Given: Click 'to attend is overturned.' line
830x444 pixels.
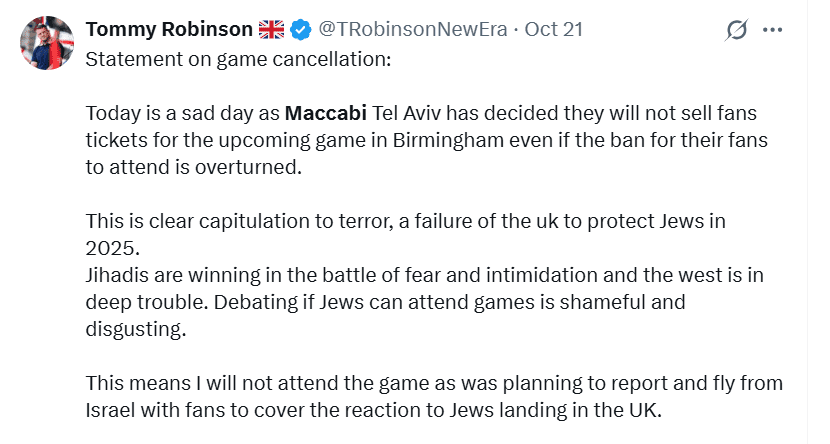Looking at the screenshot, I should coord(193,167).
